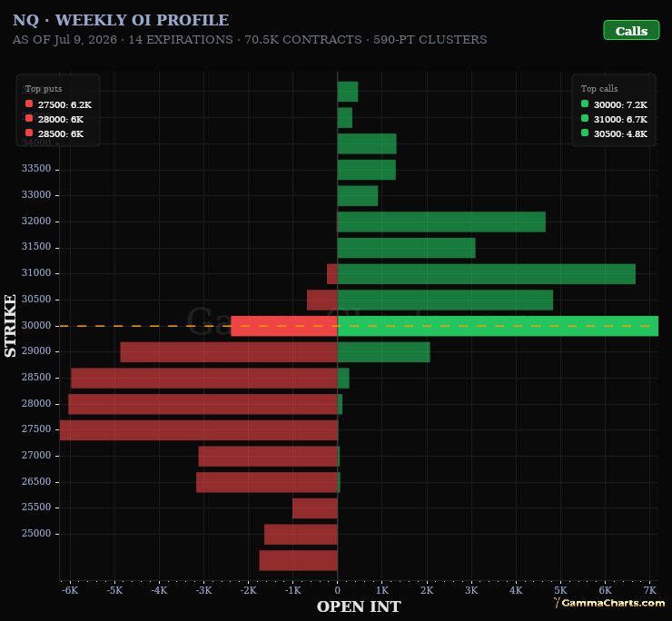Click the '0' open interest axis tick
672x621 pixels.
coord(338,590)
